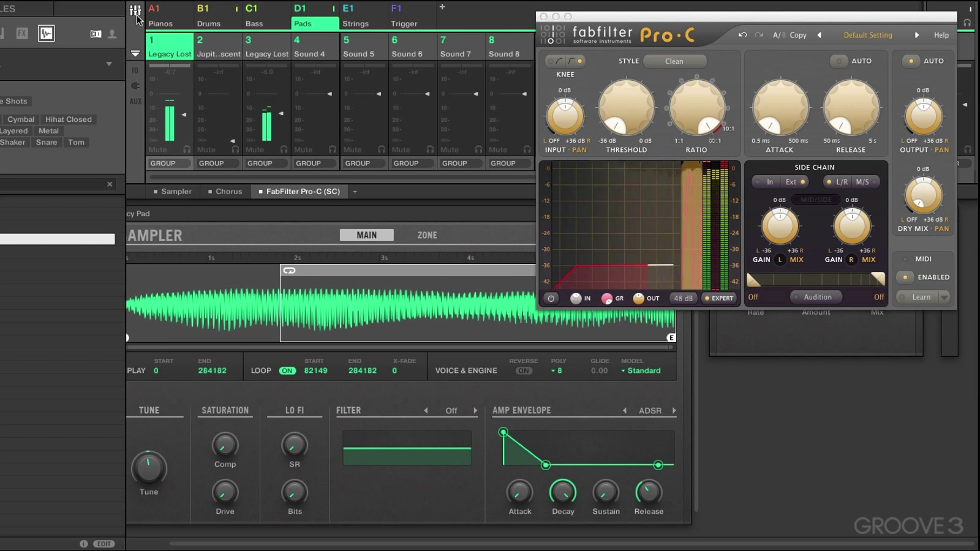This screenshot has width=980, height=551.
Task: Show the IO mixer section
Action: pos(135,70)
